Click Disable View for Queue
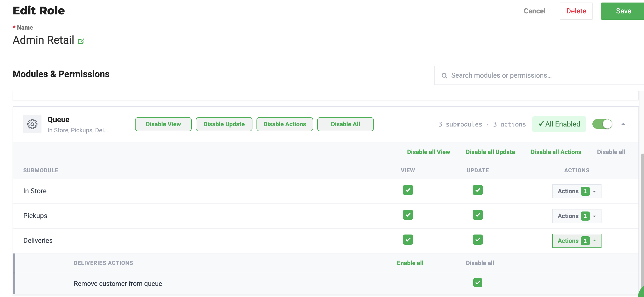 (163, 124)
